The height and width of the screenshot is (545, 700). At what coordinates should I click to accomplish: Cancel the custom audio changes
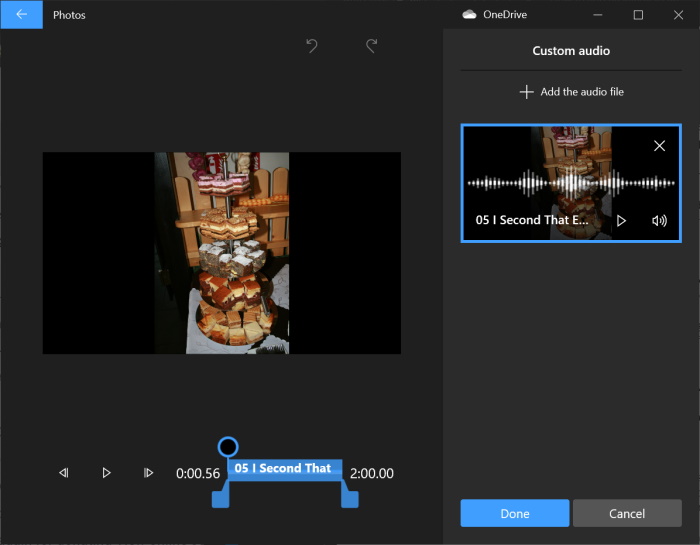pyautogui.click(x=627, y=513)
